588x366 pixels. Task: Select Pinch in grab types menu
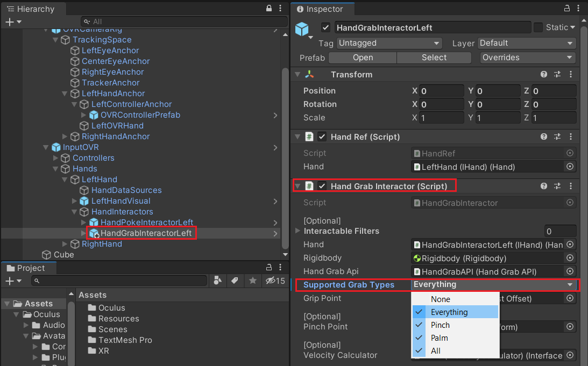click(440, 325)
